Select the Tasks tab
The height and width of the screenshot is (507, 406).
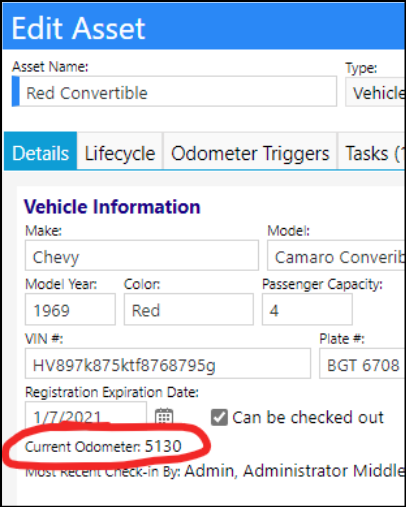372,153
